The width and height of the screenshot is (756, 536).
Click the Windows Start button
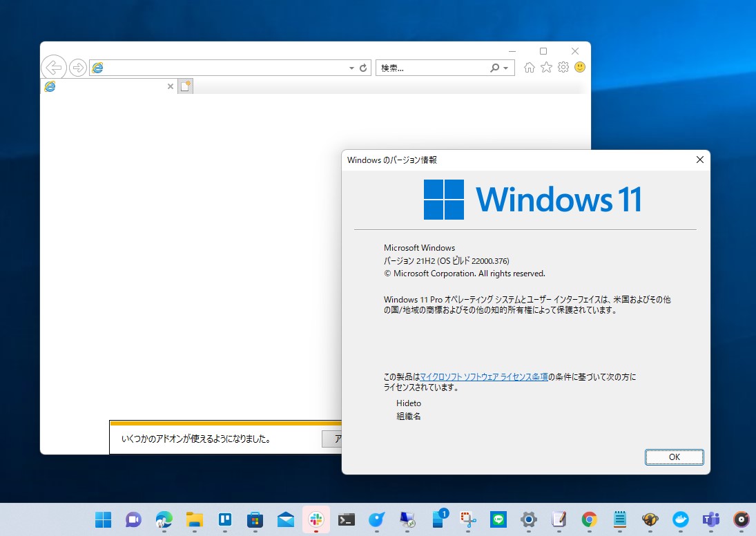pyautogui.click(x=102, y=519)
